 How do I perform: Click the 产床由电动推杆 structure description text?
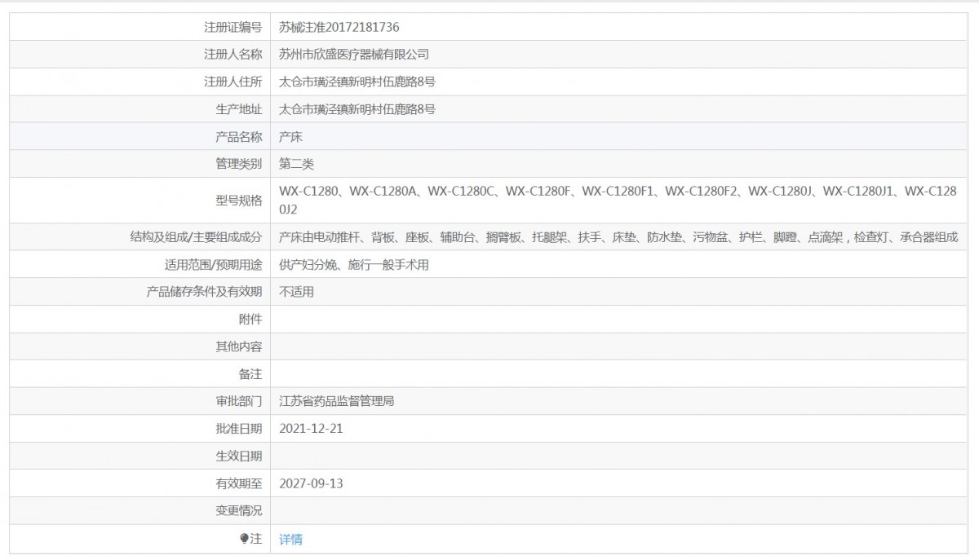tap(618, 237)
